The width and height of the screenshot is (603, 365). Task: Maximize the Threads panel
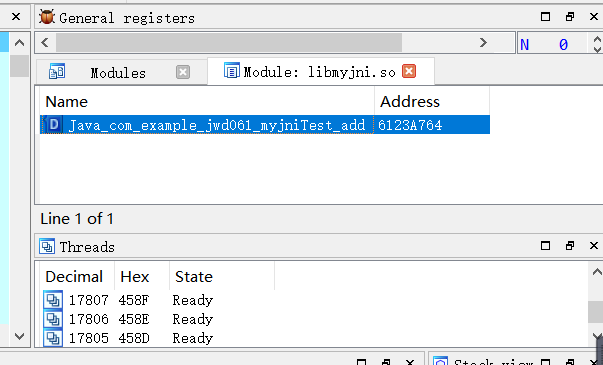click(x=545, y=245)
